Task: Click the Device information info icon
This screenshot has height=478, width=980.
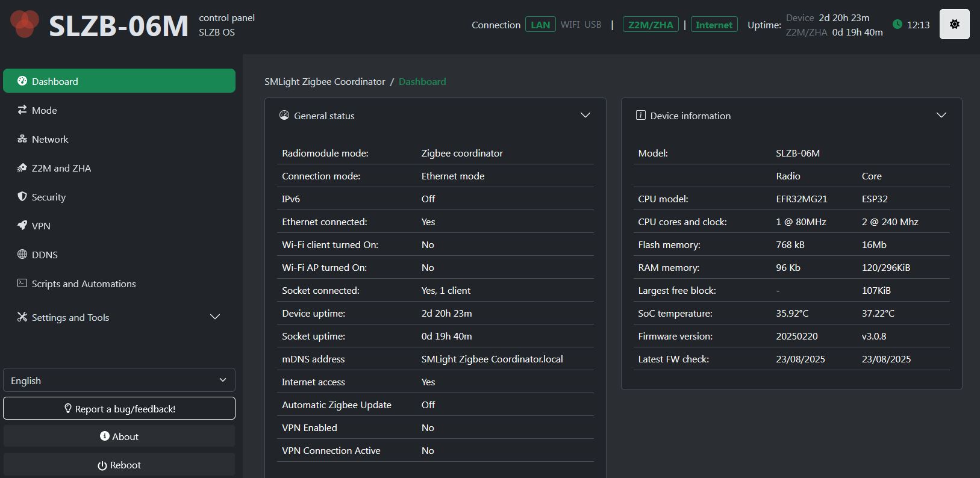Action: [x=640, y=116]
